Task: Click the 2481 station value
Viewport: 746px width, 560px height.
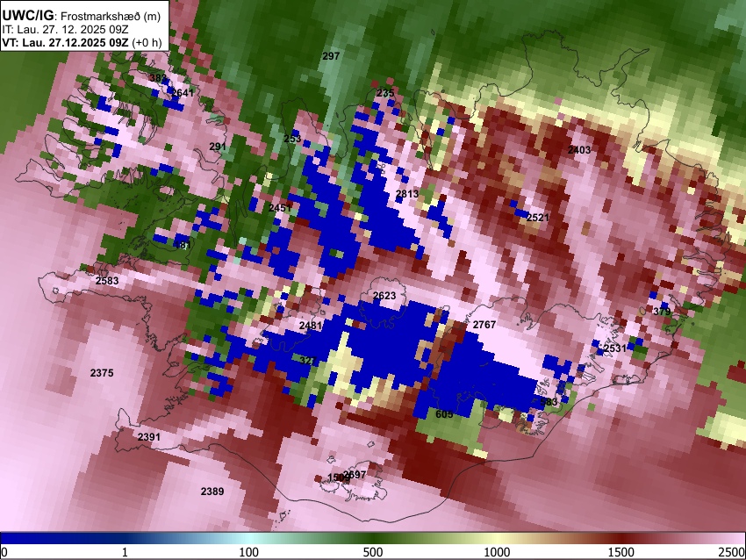Action: coord(311,326)
